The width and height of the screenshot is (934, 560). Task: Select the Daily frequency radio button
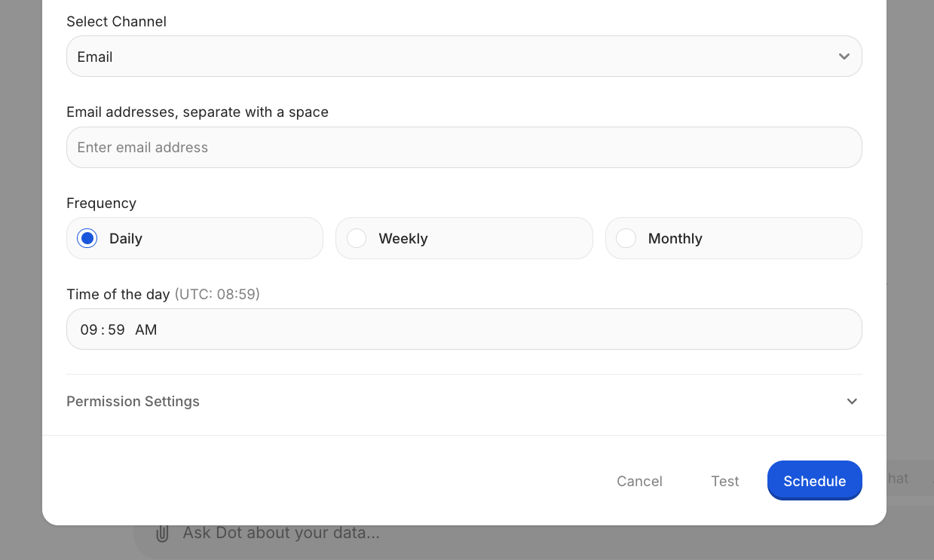pos(88,239)
